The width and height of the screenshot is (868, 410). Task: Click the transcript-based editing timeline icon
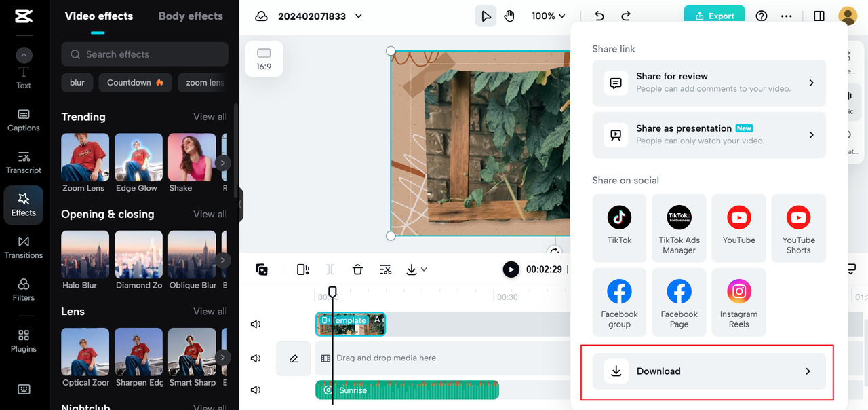[385, 269]
